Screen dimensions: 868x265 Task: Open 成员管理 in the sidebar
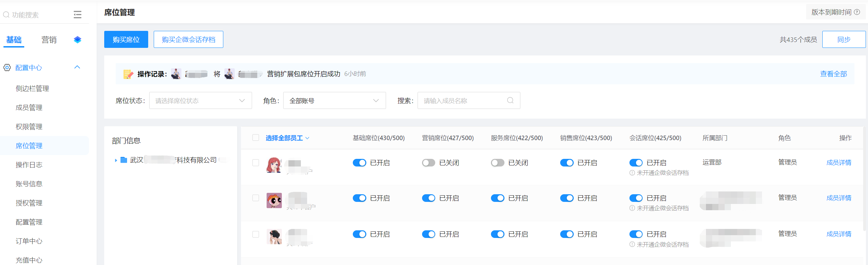[x=29, y=108]
